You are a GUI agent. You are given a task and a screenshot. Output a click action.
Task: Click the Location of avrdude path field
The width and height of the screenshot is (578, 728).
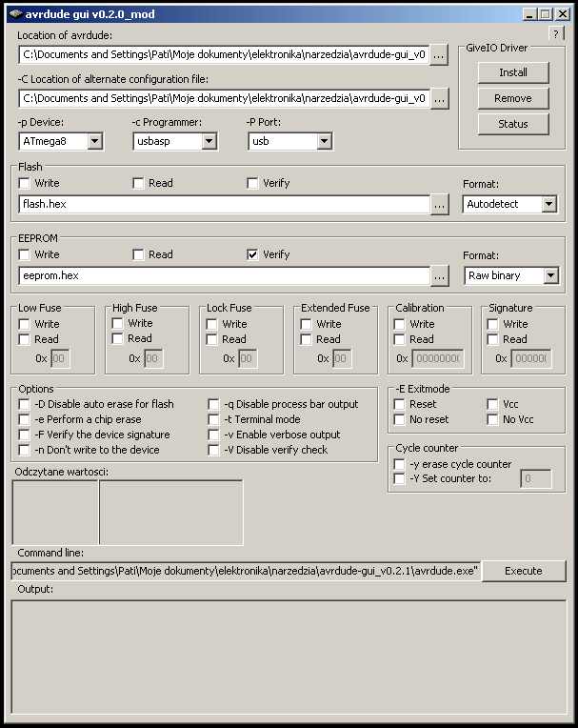tap(224, 54)
